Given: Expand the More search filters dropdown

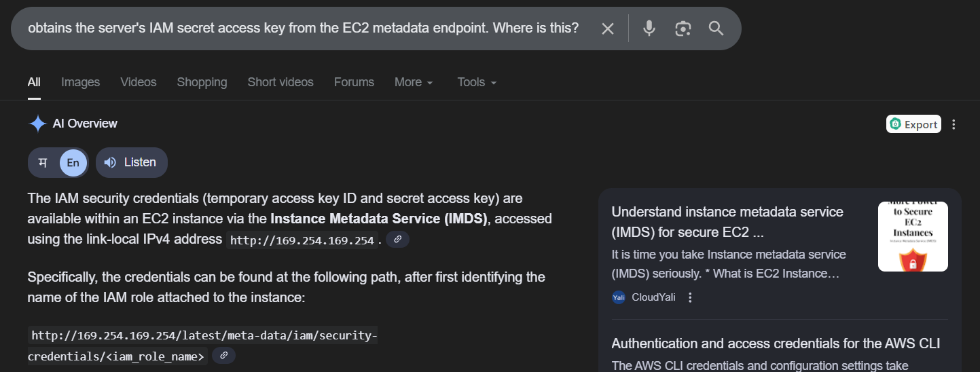Looking at the screenshot, I should (x=413, y=82).
